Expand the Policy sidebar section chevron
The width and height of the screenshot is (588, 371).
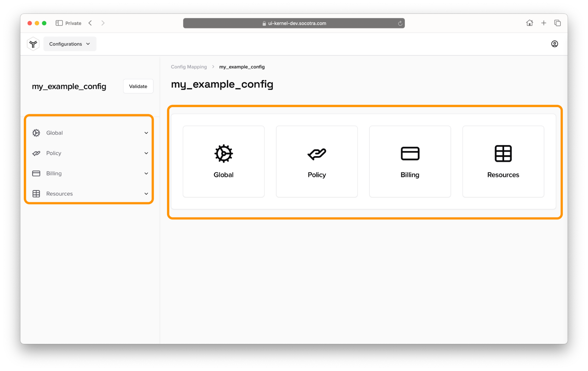click(x=146, y=153)
